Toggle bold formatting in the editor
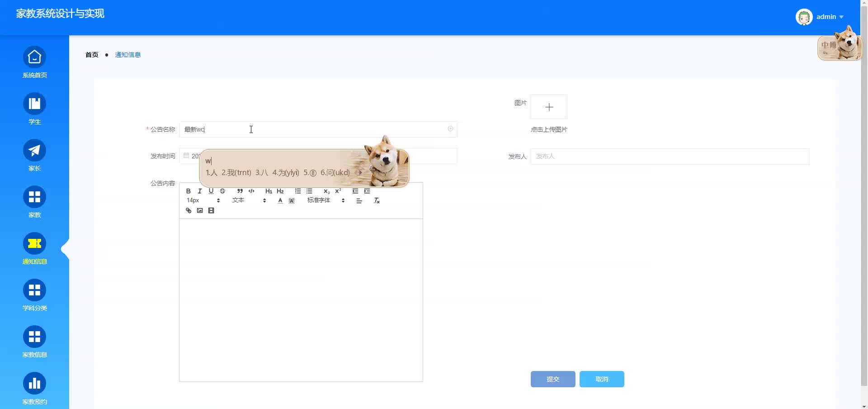Screen dimensions: 868x409 pos(189,191)
